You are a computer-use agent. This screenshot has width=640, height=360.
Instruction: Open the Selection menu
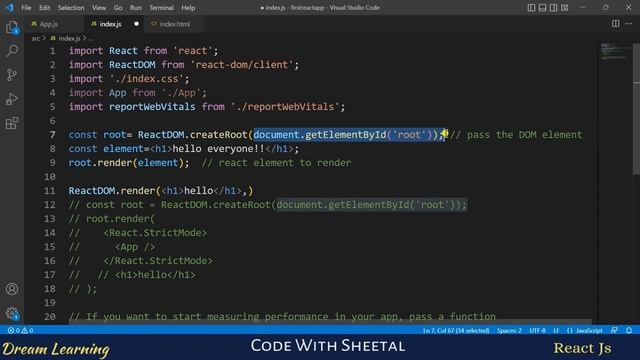[71, 7]
